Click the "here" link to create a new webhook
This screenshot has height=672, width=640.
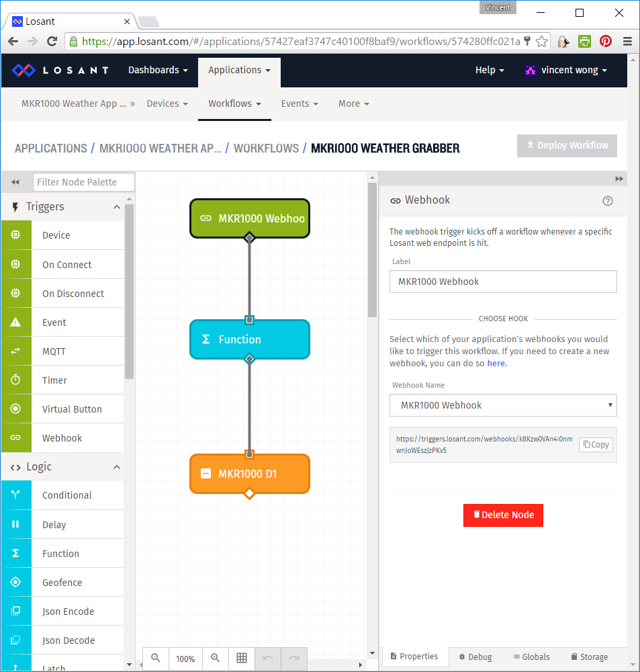point(496,363)
